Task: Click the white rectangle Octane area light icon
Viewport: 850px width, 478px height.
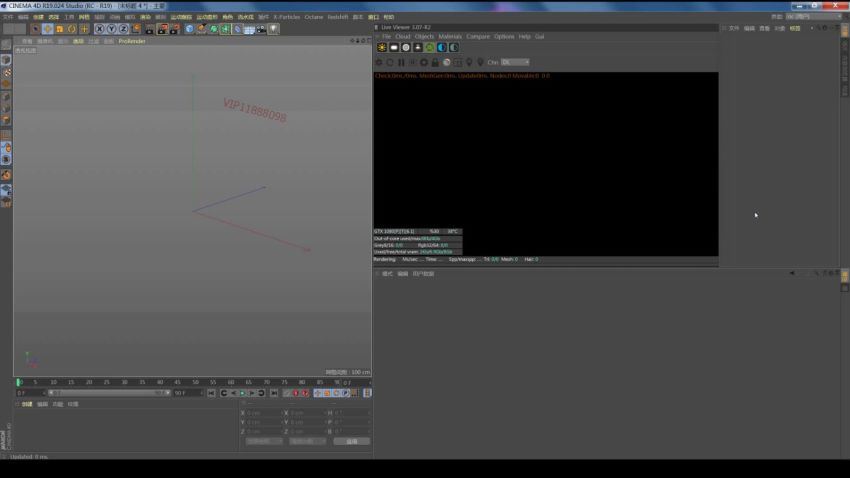Action: (394, 47)
